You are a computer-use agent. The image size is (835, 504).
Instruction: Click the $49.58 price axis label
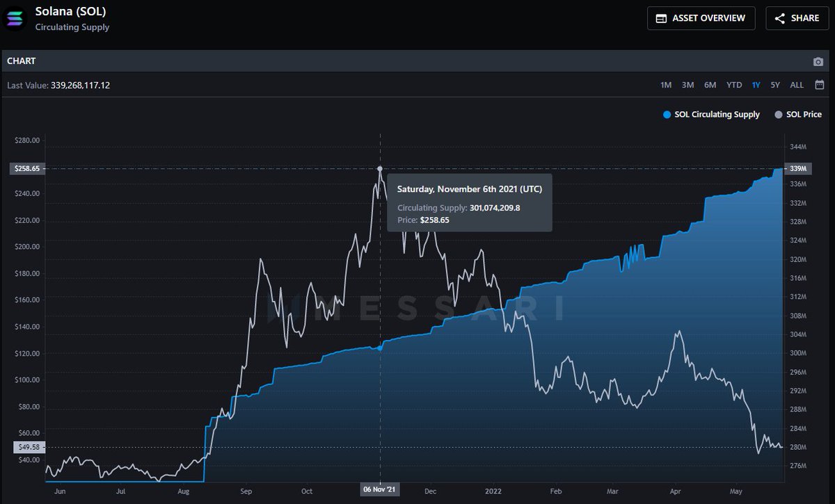point(29,448)
